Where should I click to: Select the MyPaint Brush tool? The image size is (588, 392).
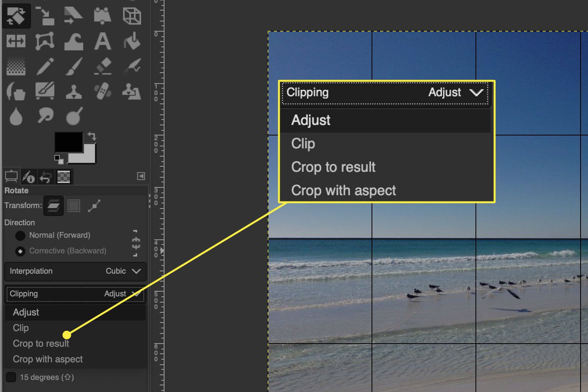[x=45, y=91]
